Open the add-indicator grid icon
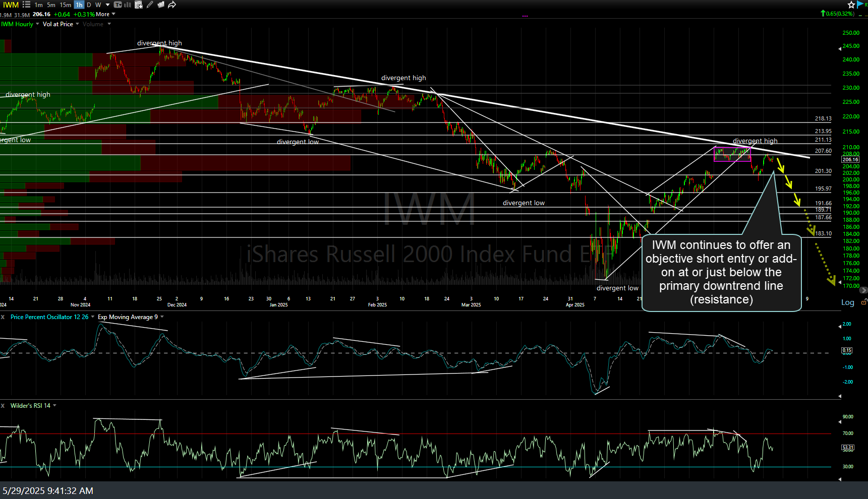This screenshot has width=868, height=499. point(139,5)
